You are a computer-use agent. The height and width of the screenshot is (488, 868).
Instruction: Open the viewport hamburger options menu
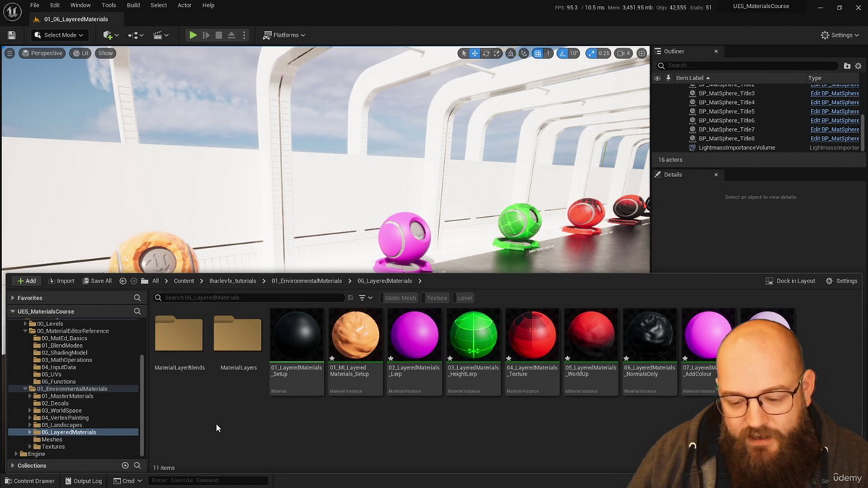[9, 53]
